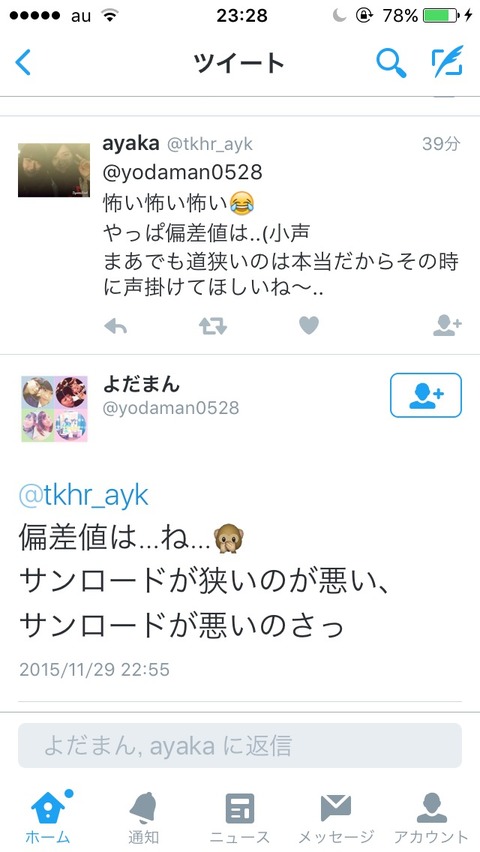Viewport: 480px width, 852px height.
Task: Switch to the アカウント tab
Action: point(432,817)
